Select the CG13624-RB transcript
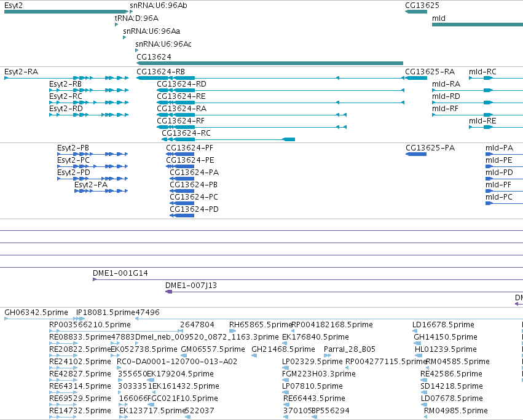The height and width of the screenshot is (420, 523). [x=270, y=78]
